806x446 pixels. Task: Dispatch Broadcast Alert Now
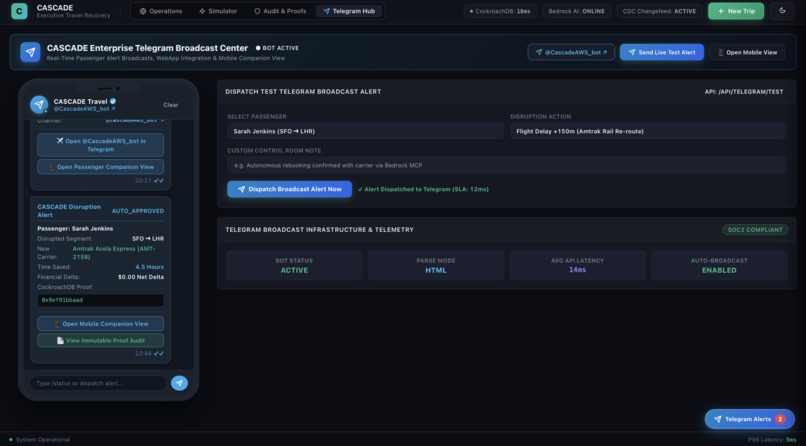(x=289, y=189)
